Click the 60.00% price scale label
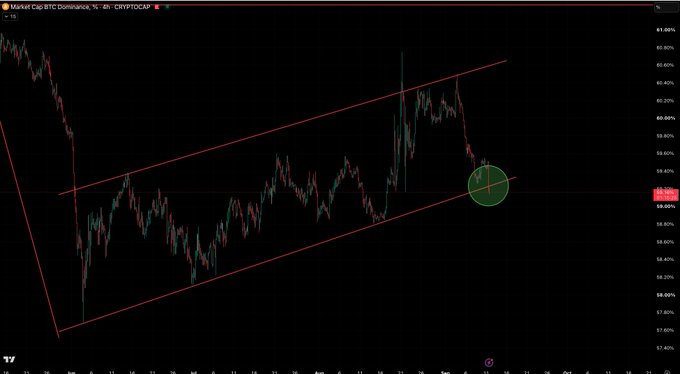Screen dimensions: 680x374 click(x=665, y=118)
